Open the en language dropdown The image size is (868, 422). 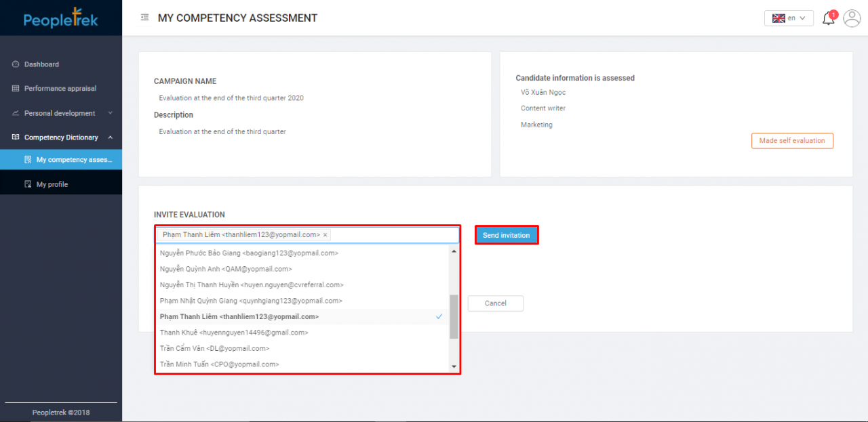click(x=789, y=18)
